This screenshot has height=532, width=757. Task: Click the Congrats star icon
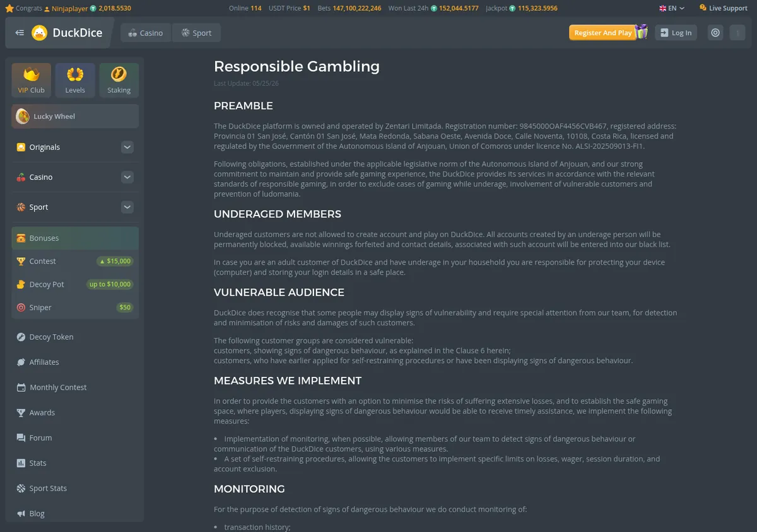click(x=9, y=8)
